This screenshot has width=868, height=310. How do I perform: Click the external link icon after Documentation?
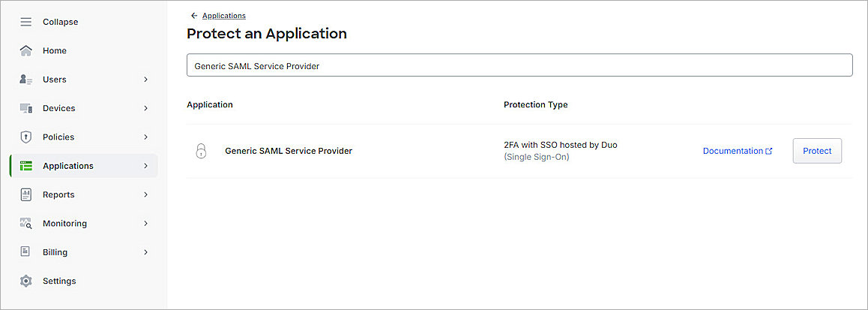tap(768, 151)
